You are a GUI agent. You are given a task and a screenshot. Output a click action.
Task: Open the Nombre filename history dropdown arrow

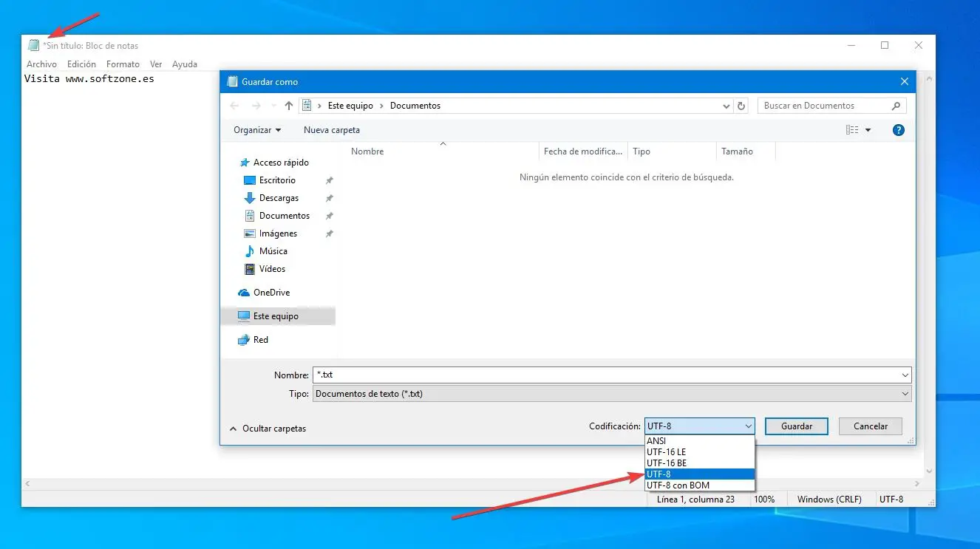(905, 375)
